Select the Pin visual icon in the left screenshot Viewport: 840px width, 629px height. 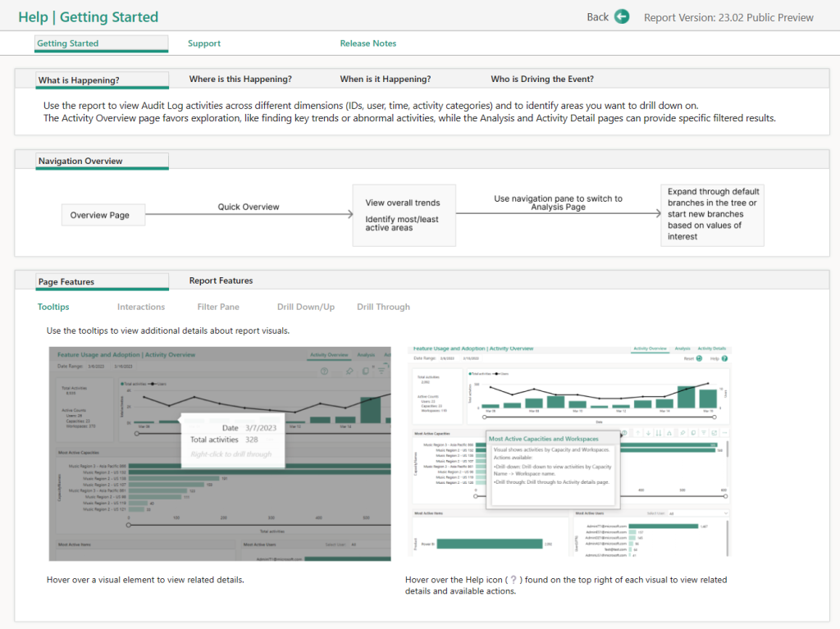349,371
